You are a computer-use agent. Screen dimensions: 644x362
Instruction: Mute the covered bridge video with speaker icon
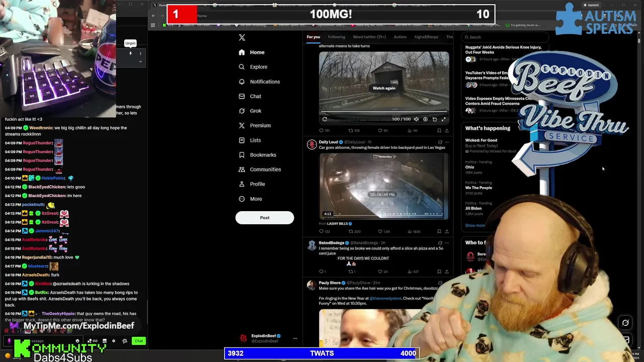coord(416,119)
